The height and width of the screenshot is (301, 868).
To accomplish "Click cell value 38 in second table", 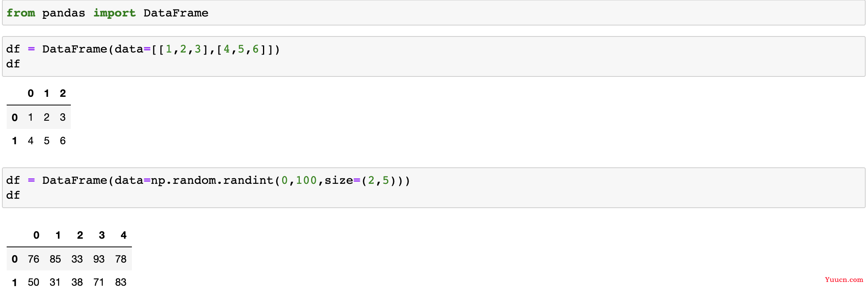I will pyautogui.click(x=77, y=282).
